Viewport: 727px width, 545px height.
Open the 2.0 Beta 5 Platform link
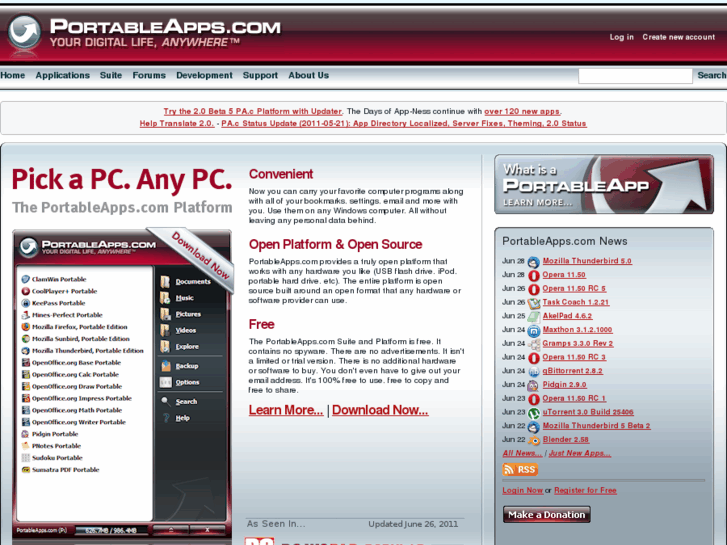click(x=253, y=111)
